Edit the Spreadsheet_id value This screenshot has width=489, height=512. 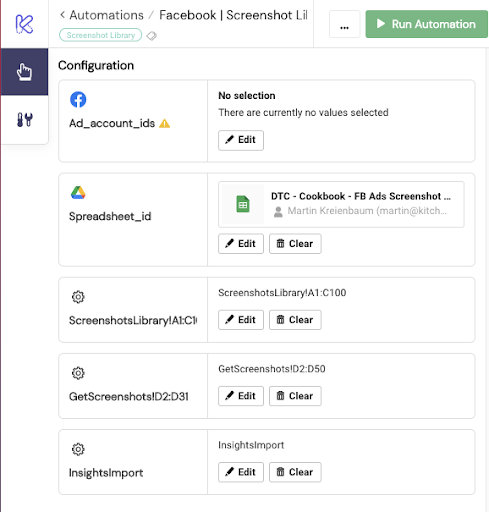coord(241,244)
